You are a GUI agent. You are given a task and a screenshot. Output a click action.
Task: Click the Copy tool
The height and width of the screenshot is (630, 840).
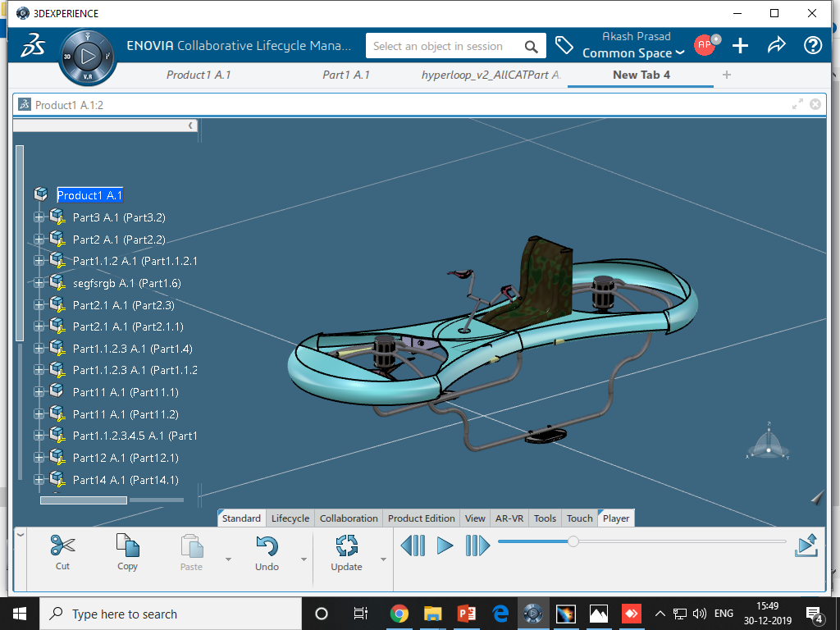coord(127,552)
